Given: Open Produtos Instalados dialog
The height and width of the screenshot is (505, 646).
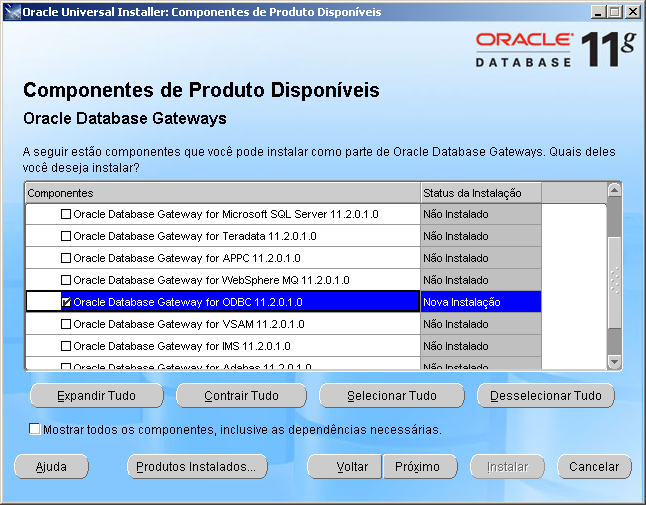Looking at the screenshot, I should 197,467.
